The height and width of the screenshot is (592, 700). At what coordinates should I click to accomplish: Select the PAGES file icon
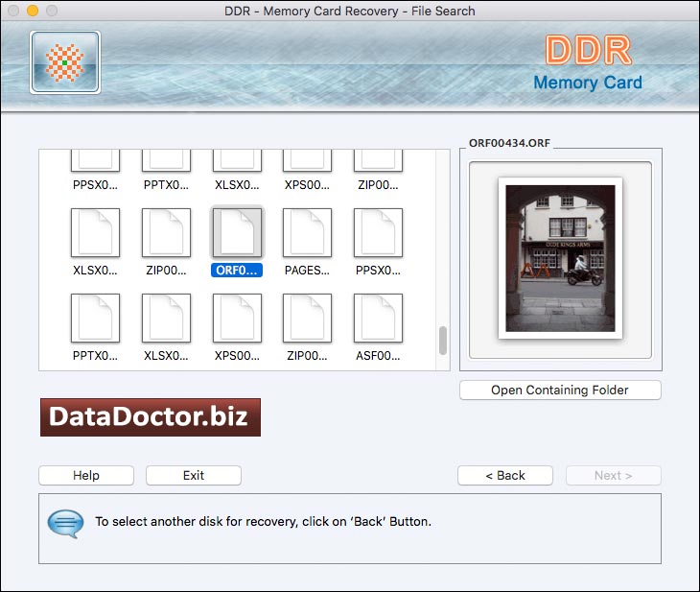308,233
